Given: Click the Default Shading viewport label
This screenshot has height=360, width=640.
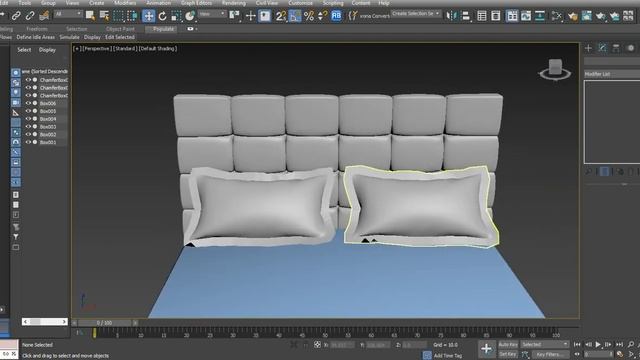Looking at the screenshot, I should [158, 49].
